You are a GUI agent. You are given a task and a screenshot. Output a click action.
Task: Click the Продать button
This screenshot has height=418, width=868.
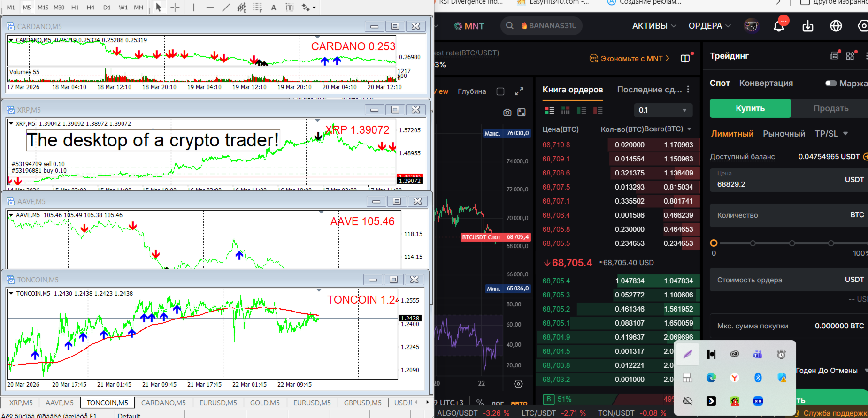[830, 108]
